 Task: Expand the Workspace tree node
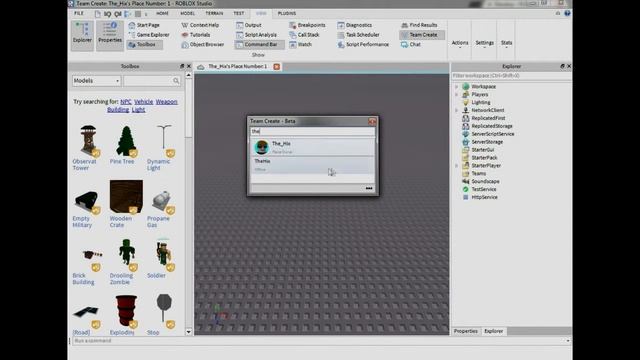(x=457, y=87)
